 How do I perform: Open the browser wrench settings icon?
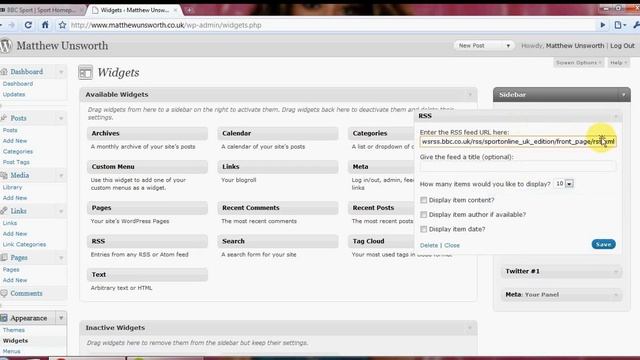click(636, 25)
